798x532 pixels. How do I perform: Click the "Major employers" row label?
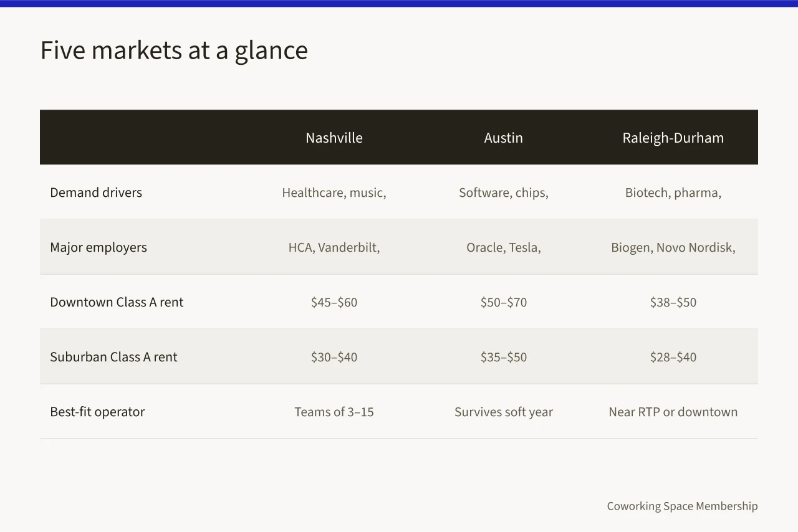click(99, 247)
